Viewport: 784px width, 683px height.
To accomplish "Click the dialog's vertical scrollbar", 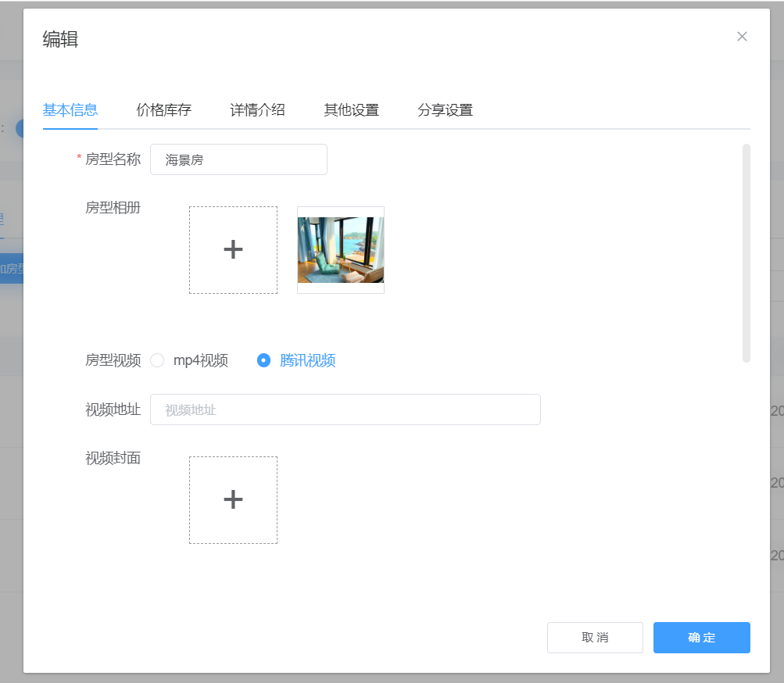I will tap(746, 253).
